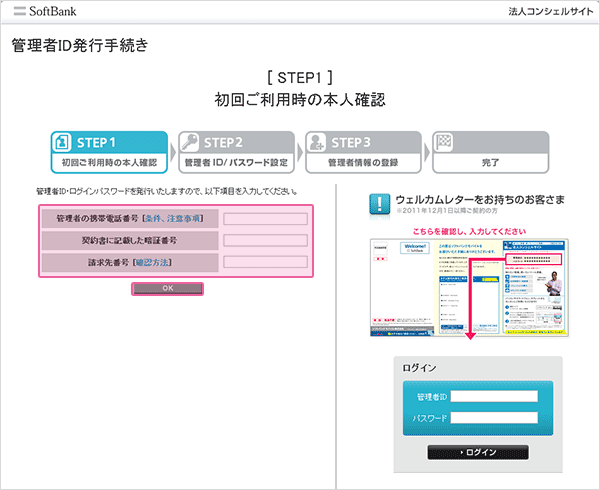The image size is (600, 490).
Task: Focus the 契約書に記載した暗証番号 input field
Action: pos(265,240)
